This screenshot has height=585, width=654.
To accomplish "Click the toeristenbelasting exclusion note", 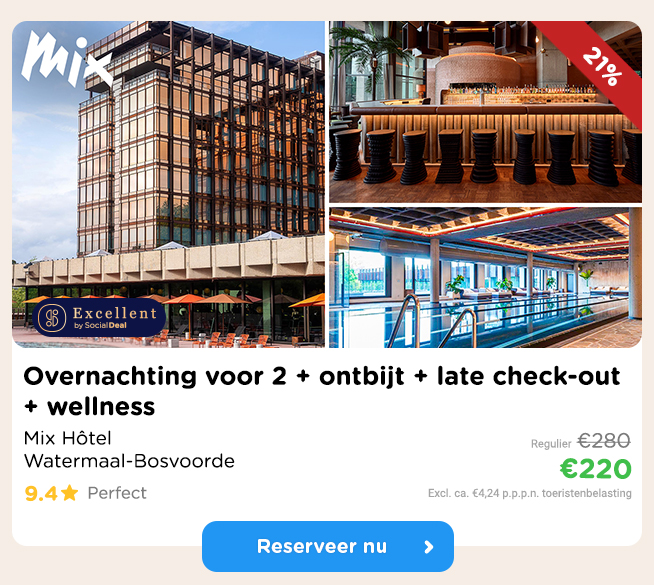I will pyautogui.click(x=530, y=493).
